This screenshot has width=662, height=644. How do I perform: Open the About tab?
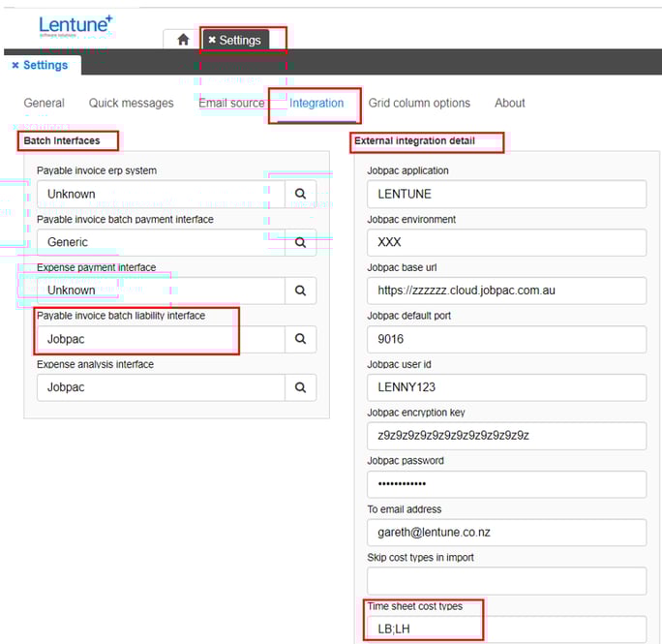[x=510, y=103]
